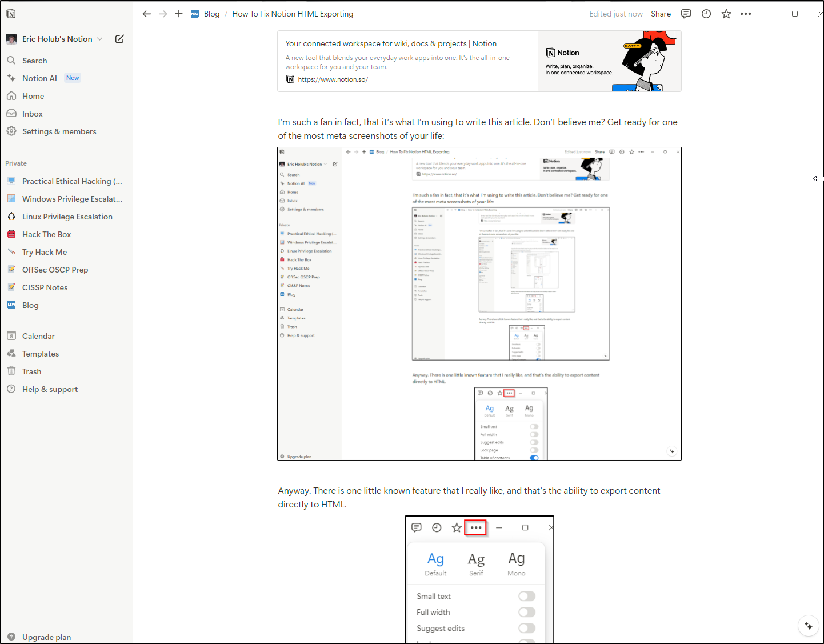Open the notion.so bookmark link card
Image resolution: width=824 pixels, height=644 pixels.
pos(479,61)
